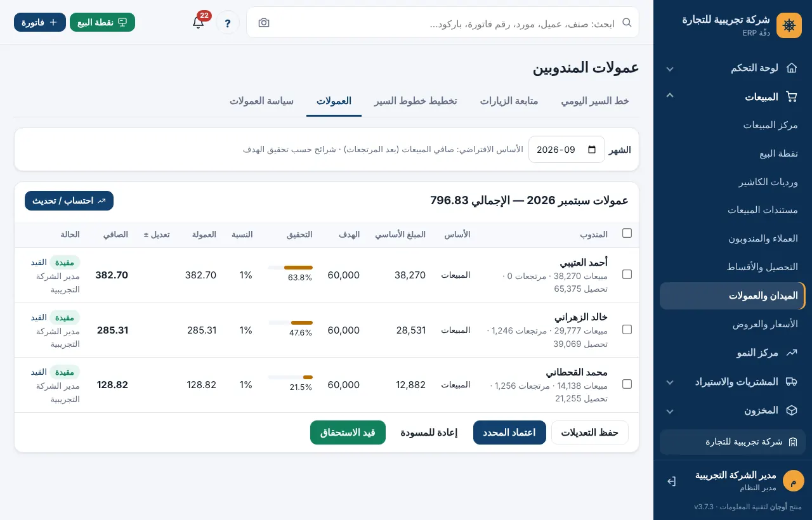Switch to متابعة الزيارات tab

pos(509,101)
